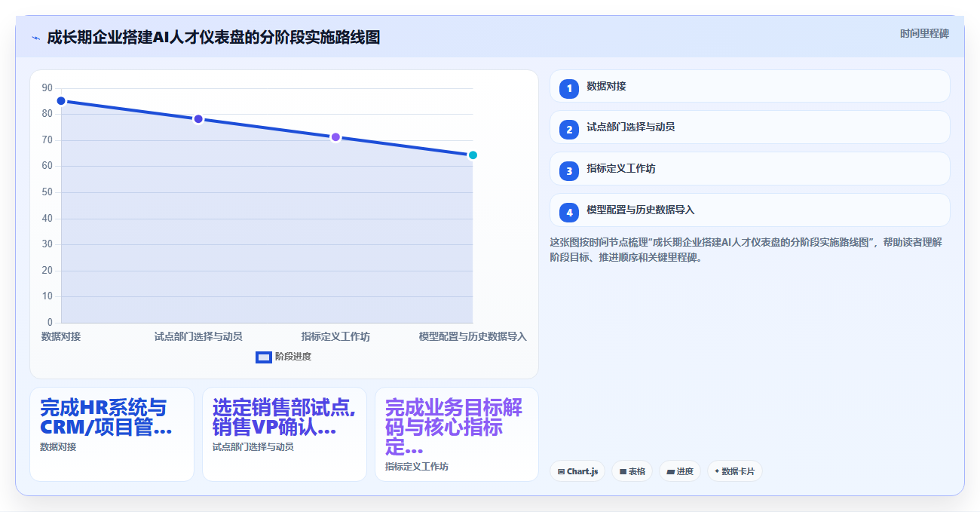Click the Chart.js tag chip
Image resolution: width=980 pixels, height=512 pixels.
tap(577, 471)
